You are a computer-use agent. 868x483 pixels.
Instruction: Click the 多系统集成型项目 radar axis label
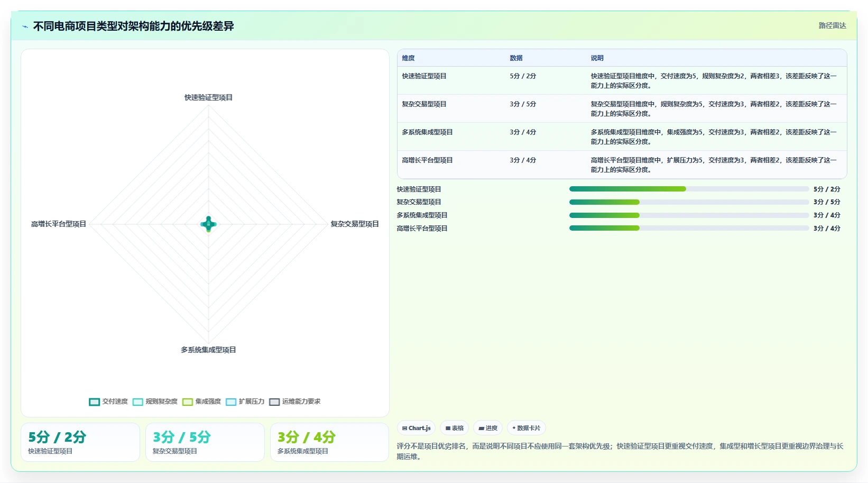pyautogui.click(x=208, y=350)
